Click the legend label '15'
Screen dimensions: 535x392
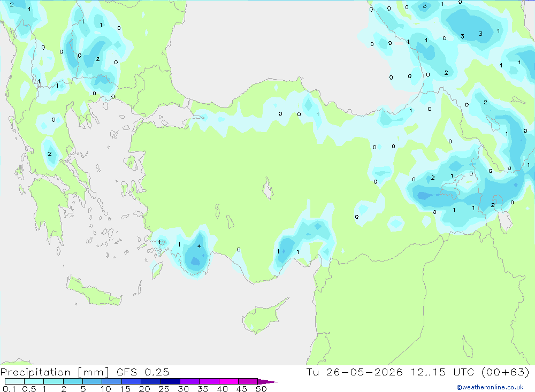pyautogui.click(x=125, y=389)
